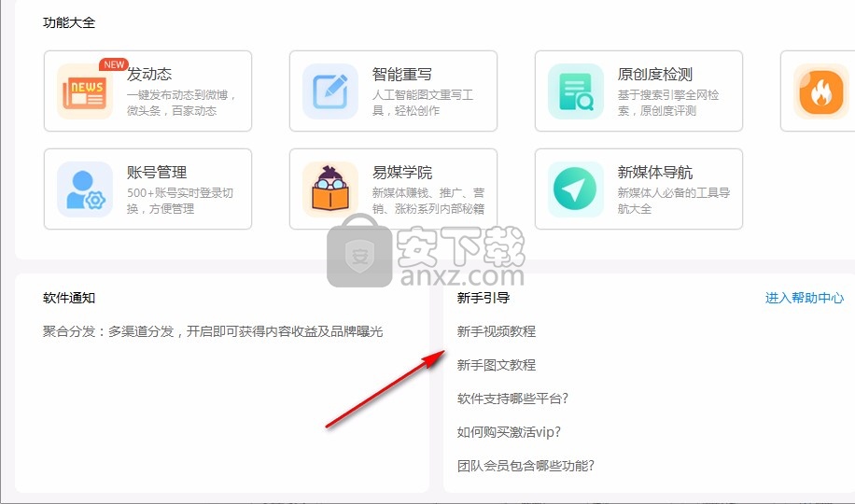Click the 智能重写 pencil edit icon
This screenshot has height=504, width=855.
329,91
